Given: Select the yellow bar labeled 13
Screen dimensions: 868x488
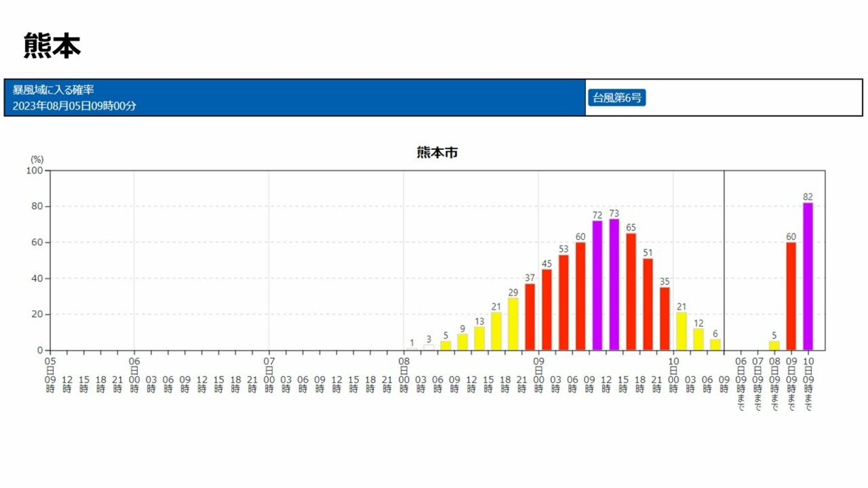Looking at the screenshot, I should coord(479,339).
